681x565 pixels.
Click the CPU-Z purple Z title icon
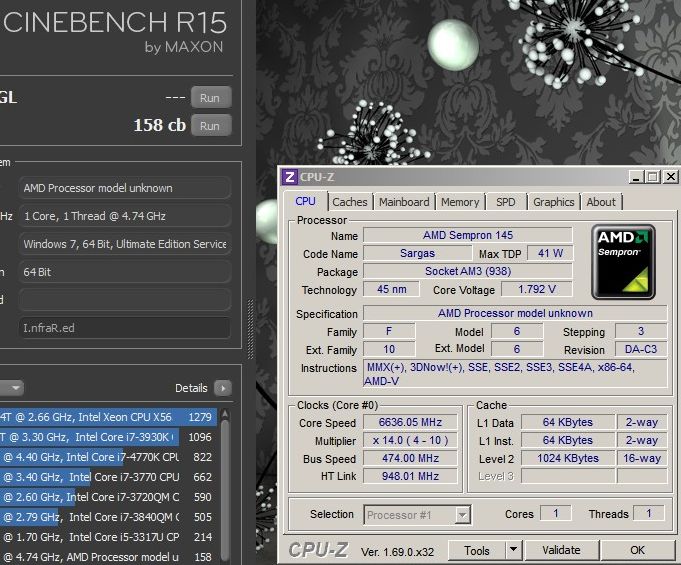tap(290, 177)
